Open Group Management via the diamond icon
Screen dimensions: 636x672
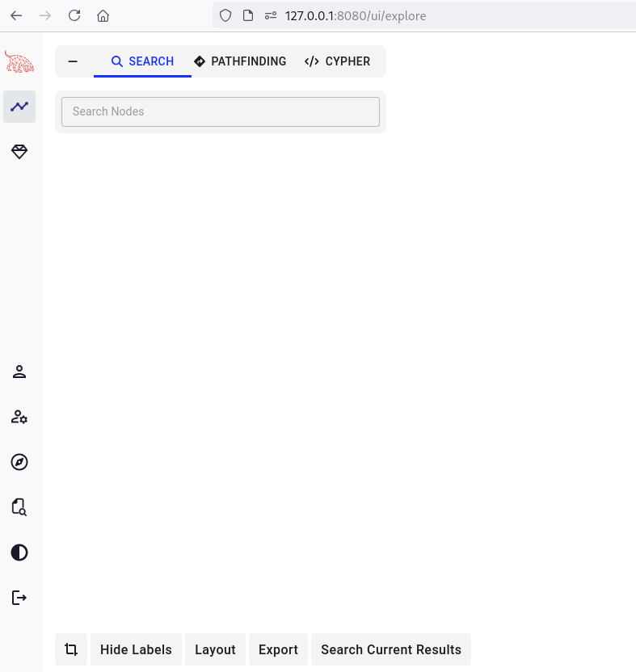coord(19,152)
